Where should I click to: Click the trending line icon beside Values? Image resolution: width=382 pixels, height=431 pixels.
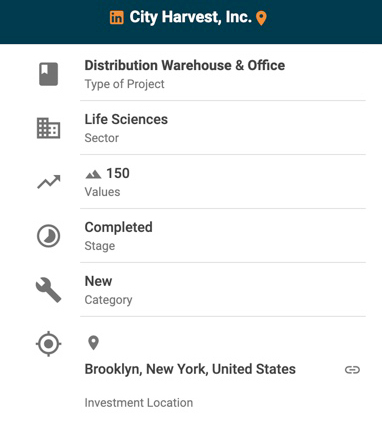point(49,182)
